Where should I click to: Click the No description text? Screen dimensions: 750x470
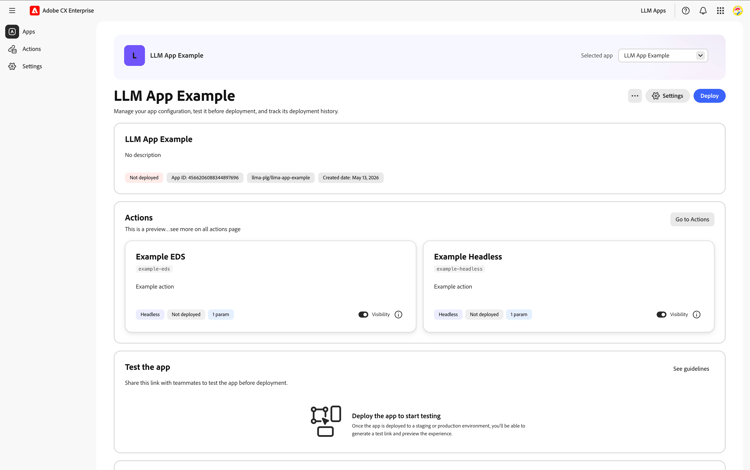(143, 155)
